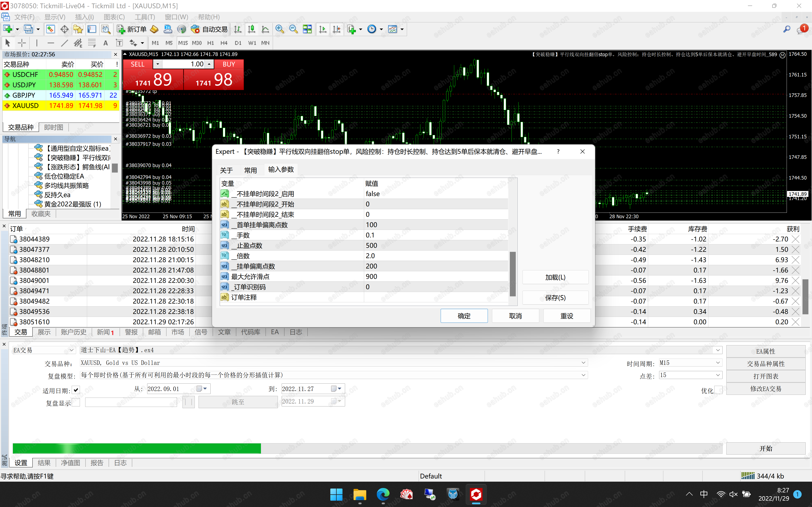Click the New Order toolbar button
The height and width of the screenshot is (507, 812).
(x=132, y=30)
